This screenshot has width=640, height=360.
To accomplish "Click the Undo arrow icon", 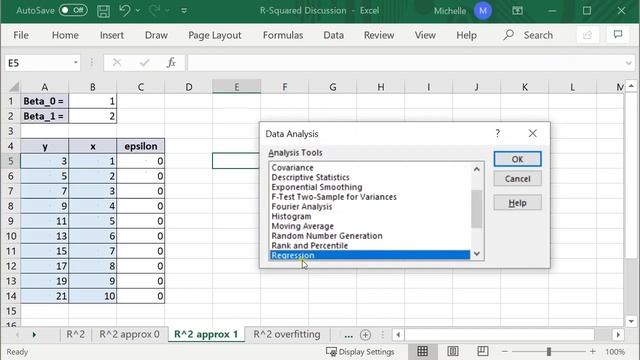I will 125,10.
